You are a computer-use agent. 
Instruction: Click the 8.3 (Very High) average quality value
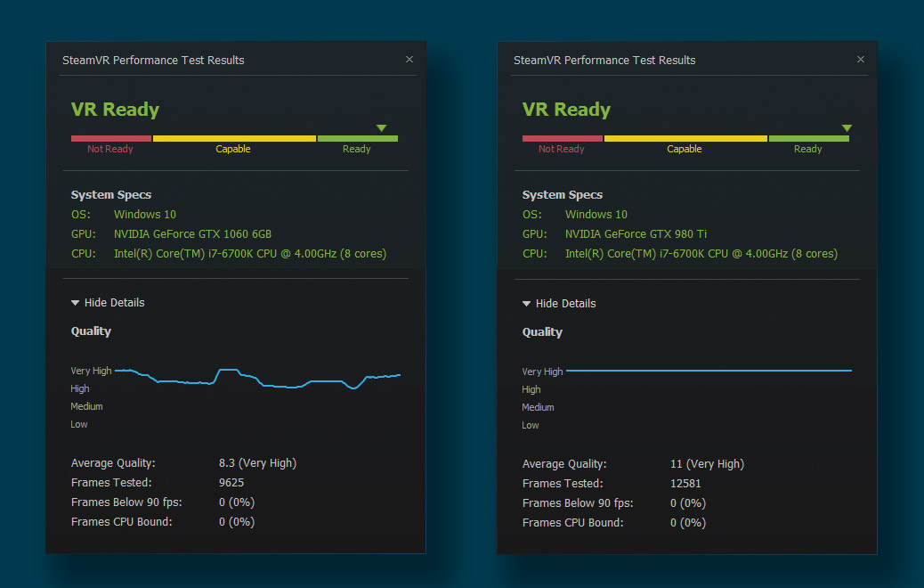257,463
